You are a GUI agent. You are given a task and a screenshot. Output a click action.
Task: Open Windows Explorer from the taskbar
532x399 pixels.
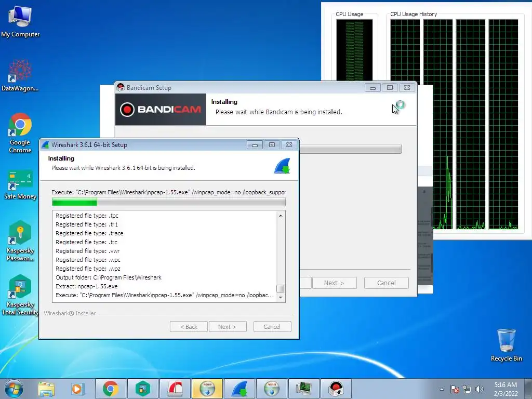pos(46,389)
